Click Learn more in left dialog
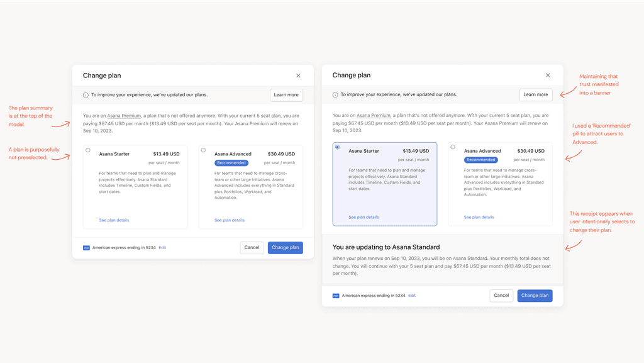 [286, 95]
